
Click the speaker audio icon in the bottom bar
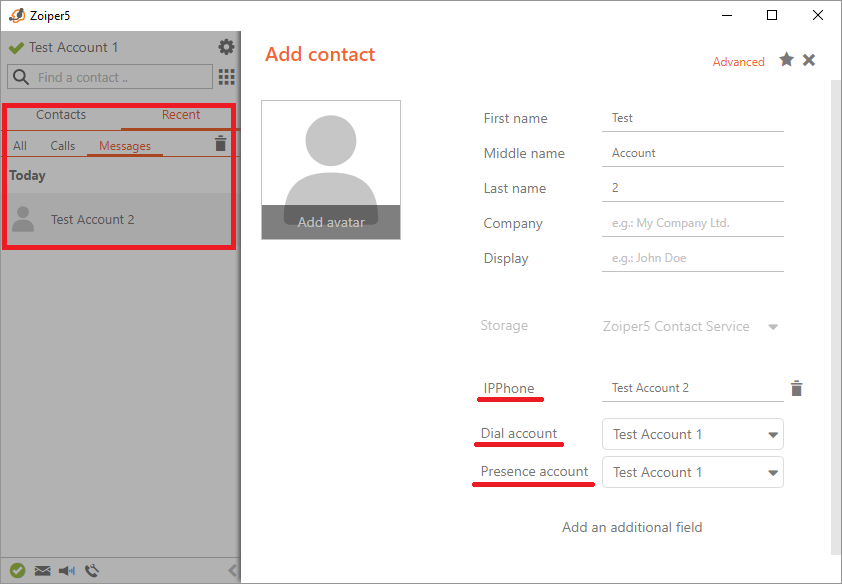[67, 571]
